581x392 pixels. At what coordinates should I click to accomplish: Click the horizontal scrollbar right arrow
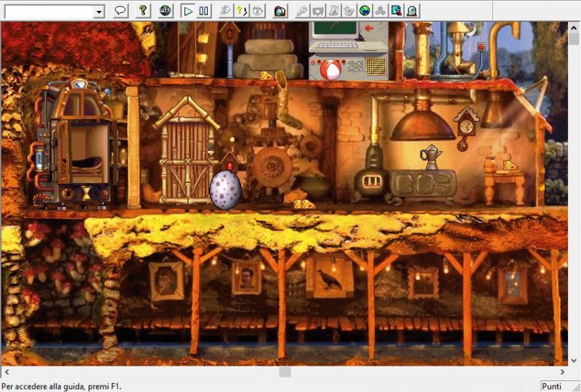(x=562, y=372)
